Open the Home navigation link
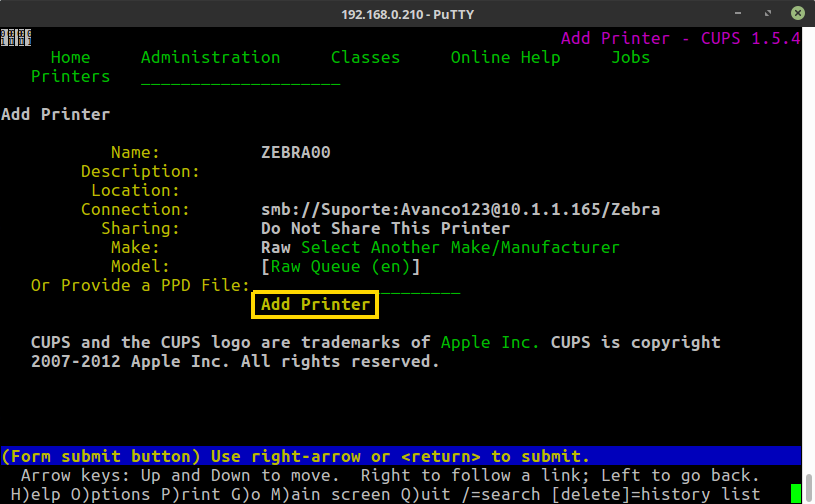 click(70, 57)
